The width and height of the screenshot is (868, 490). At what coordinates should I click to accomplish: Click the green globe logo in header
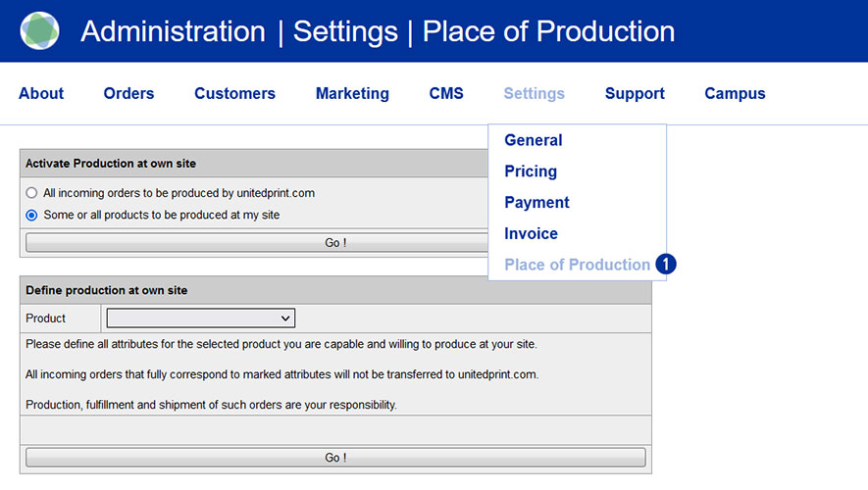pos(39,31)
